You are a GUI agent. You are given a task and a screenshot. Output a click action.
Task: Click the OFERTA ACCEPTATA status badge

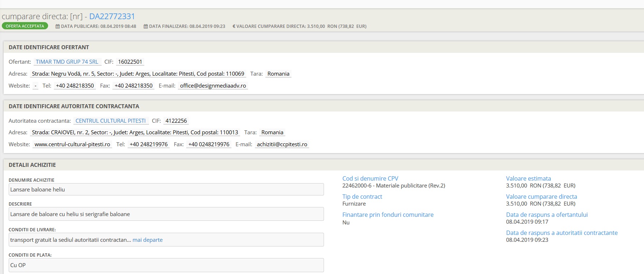tap(25, 26)
